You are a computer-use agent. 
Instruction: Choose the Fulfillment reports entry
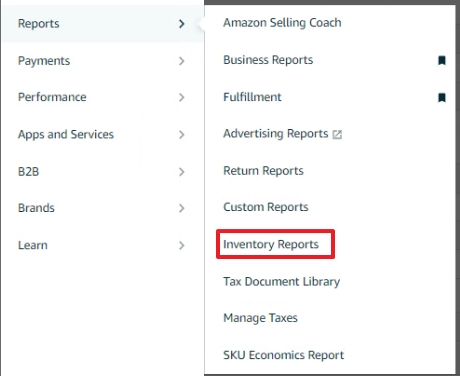pyautogui.click(x=252, y=97)
